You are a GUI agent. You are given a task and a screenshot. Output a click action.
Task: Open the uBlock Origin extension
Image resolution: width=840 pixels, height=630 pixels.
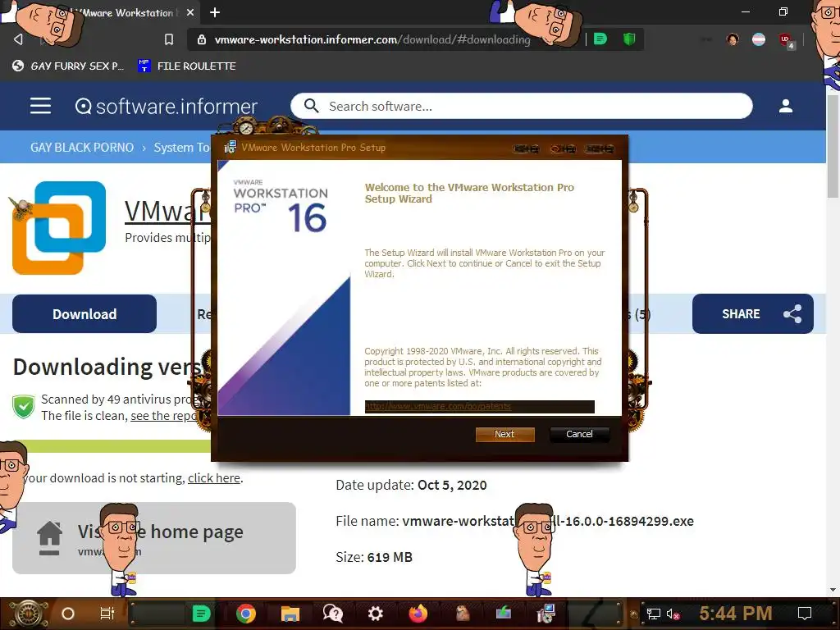(x=786, y=41)
